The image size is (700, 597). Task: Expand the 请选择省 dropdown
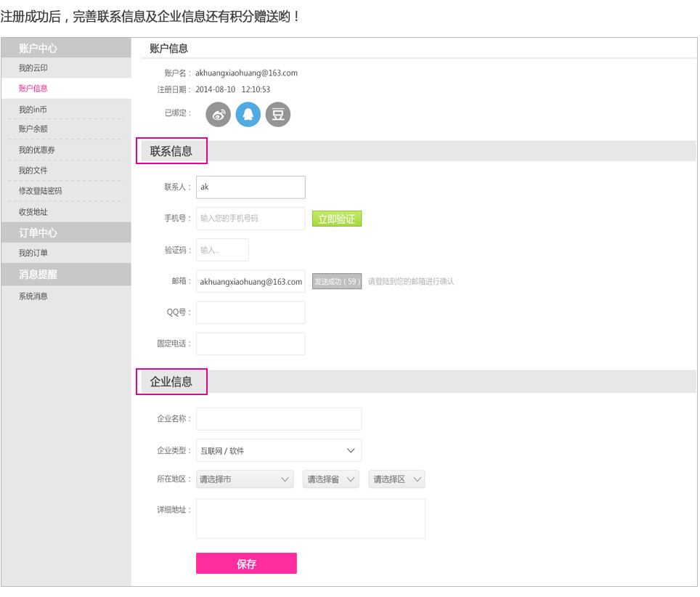[x=330, y=479]
